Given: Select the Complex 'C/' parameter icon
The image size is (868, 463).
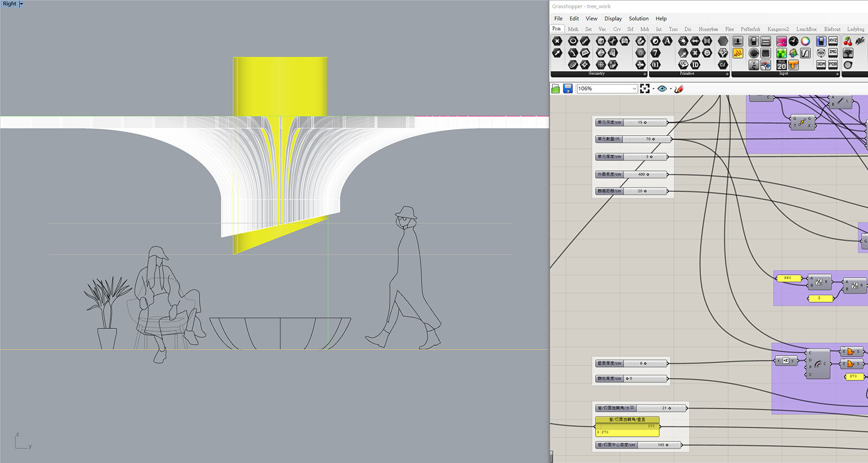Looking at the screenshot, I should click(723, 65).
